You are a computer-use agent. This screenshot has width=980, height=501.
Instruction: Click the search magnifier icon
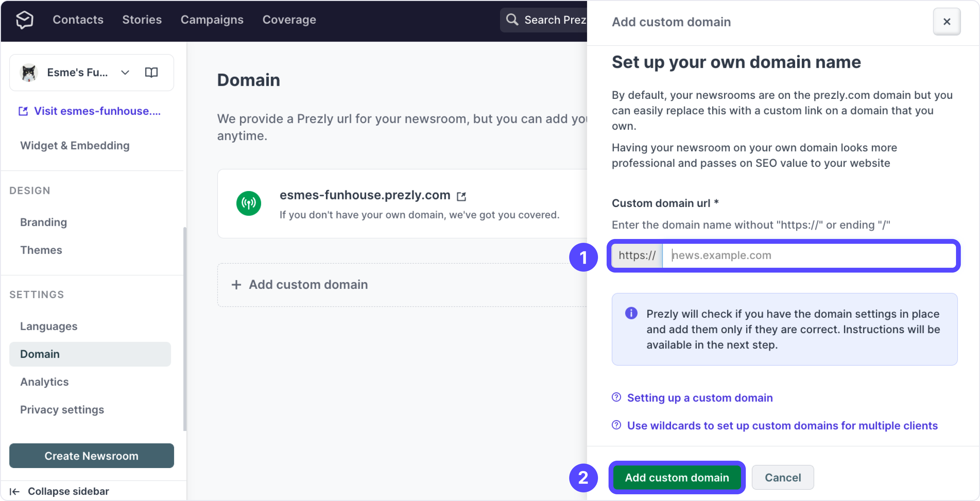point(512,20)
